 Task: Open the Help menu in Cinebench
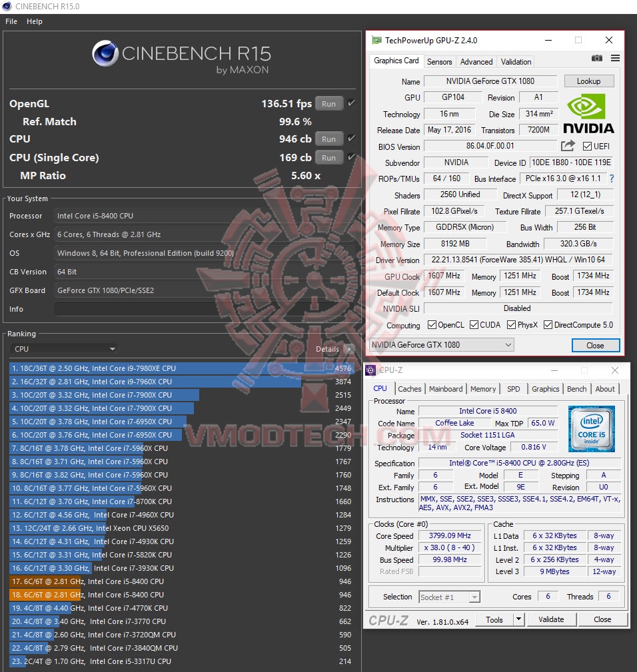pos(34,21)
